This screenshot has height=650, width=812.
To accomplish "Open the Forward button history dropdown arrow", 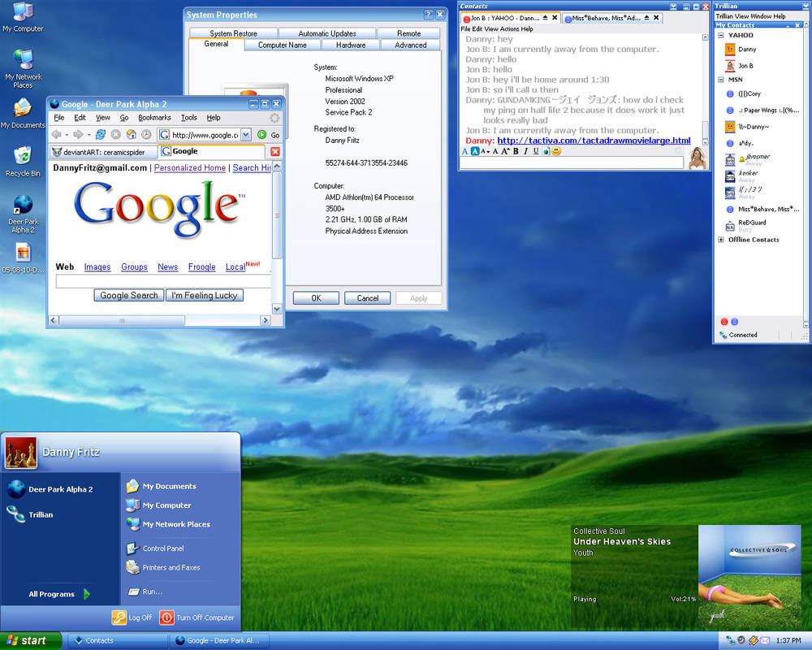I will coord(89,135).
